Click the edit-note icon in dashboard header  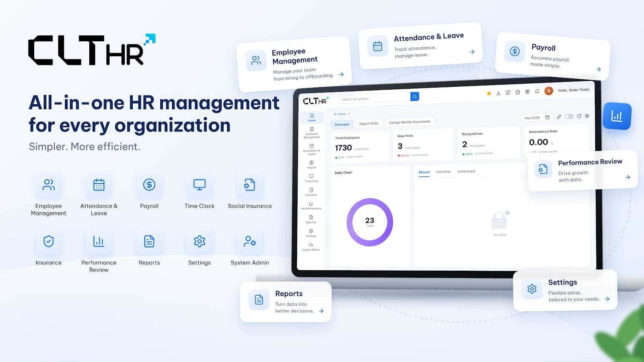tap(508, 93)
